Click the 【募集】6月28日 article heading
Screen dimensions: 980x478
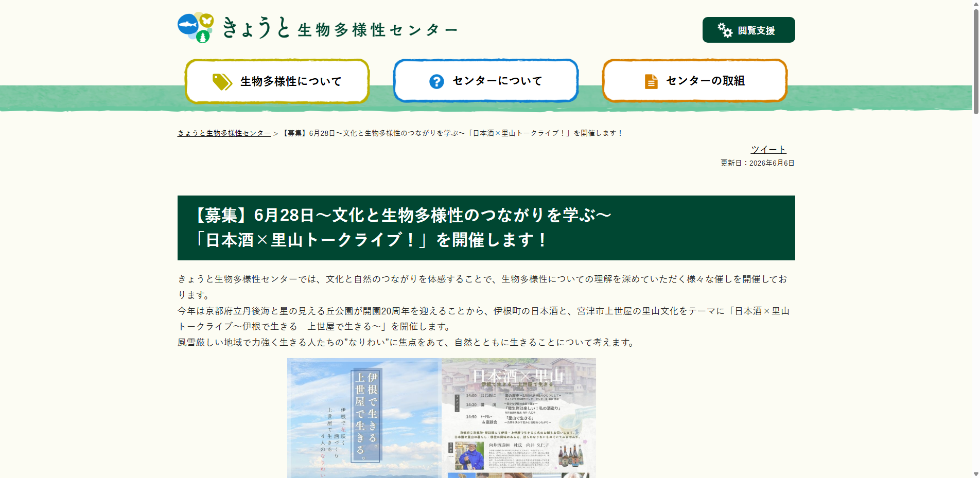click(x=486, y=228)
